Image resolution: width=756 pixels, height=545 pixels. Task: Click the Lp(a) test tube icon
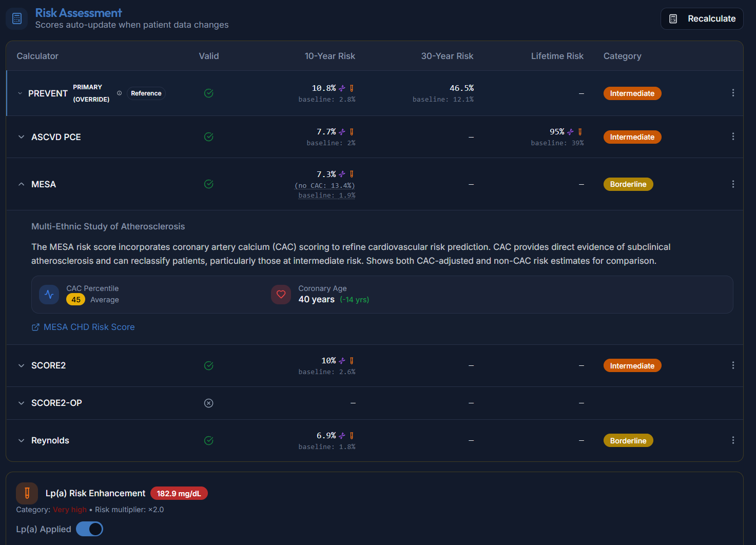[27, 493]
